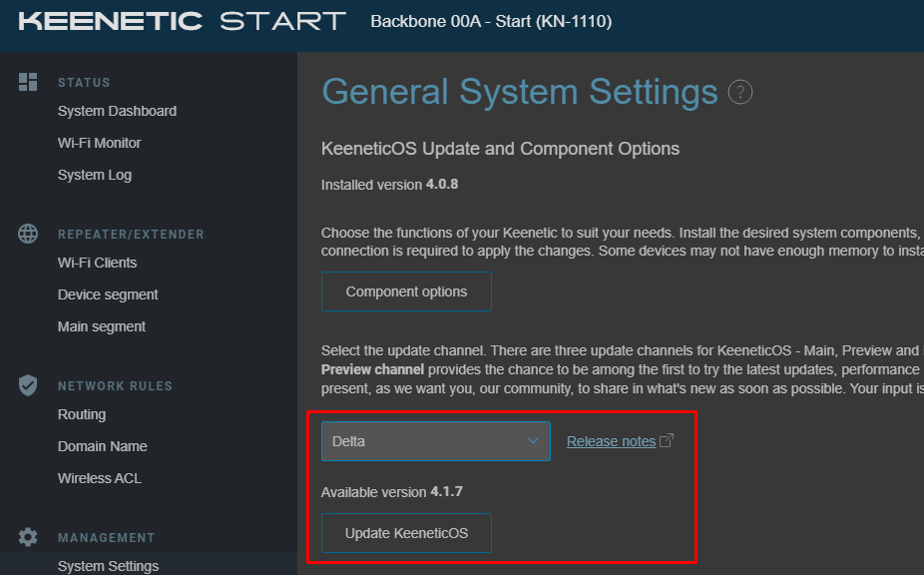Click the external link icon beside Release notes
Image resolution: width=924 pixels, height=575 pixels.
point(667,440)
